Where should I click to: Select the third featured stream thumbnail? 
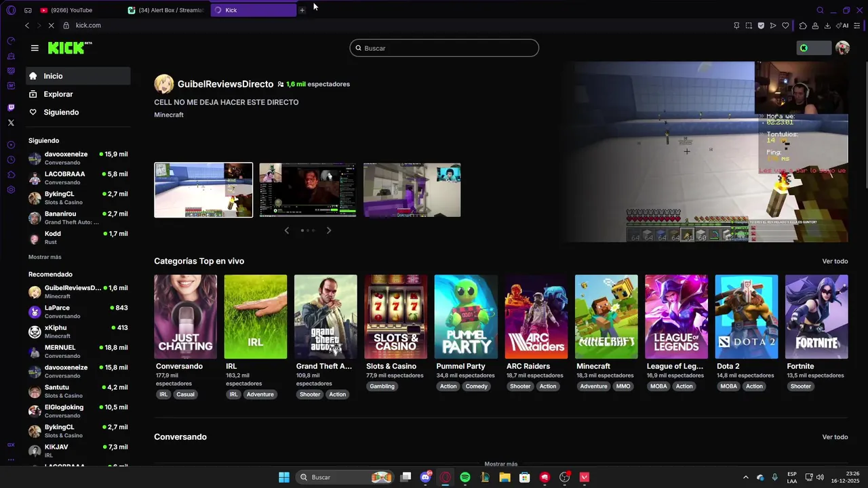tap(412, 190)
